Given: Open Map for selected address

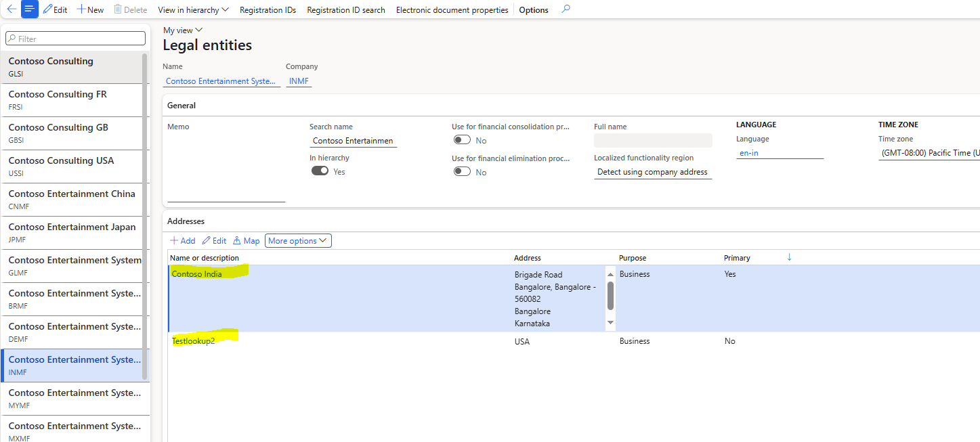Looking at the screenshot, I should pos(247,241).
